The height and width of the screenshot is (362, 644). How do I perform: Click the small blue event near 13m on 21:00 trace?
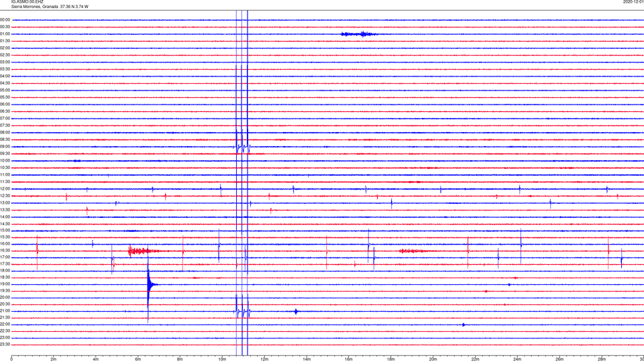pos(296,312)
